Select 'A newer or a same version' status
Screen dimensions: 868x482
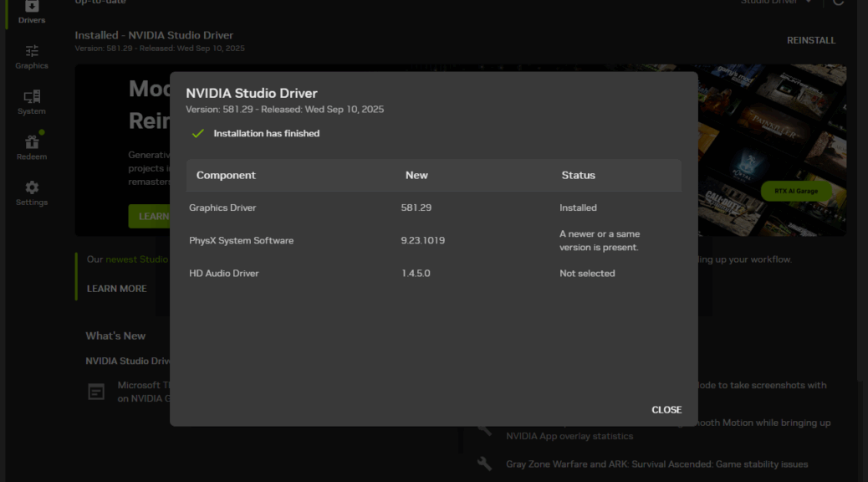tap(600, 240)
